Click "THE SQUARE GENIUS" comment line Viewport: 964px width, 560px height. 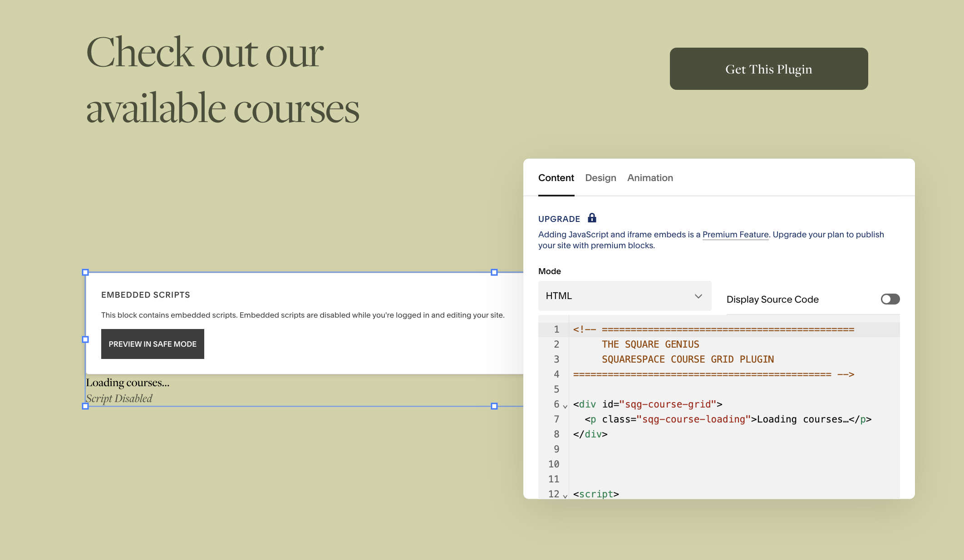(650, 344)
